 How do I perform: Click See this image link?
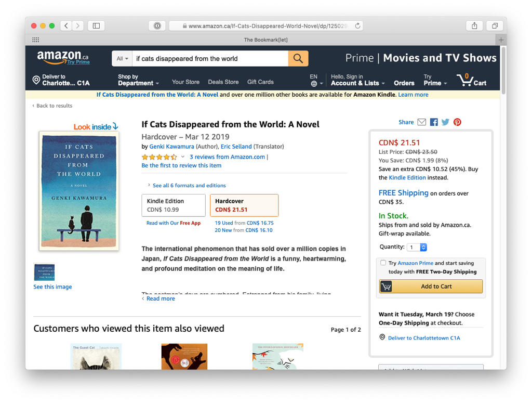(52, 287)
